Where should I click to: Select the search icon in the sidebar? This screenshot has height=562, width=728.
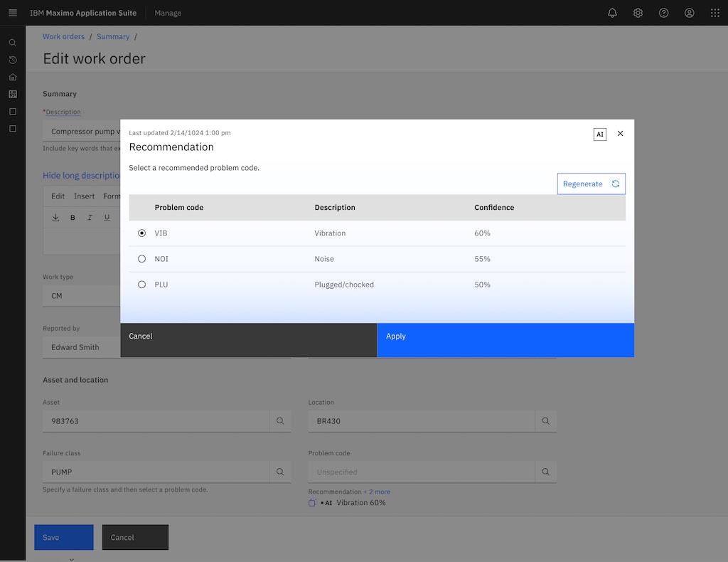pos(12,43)
